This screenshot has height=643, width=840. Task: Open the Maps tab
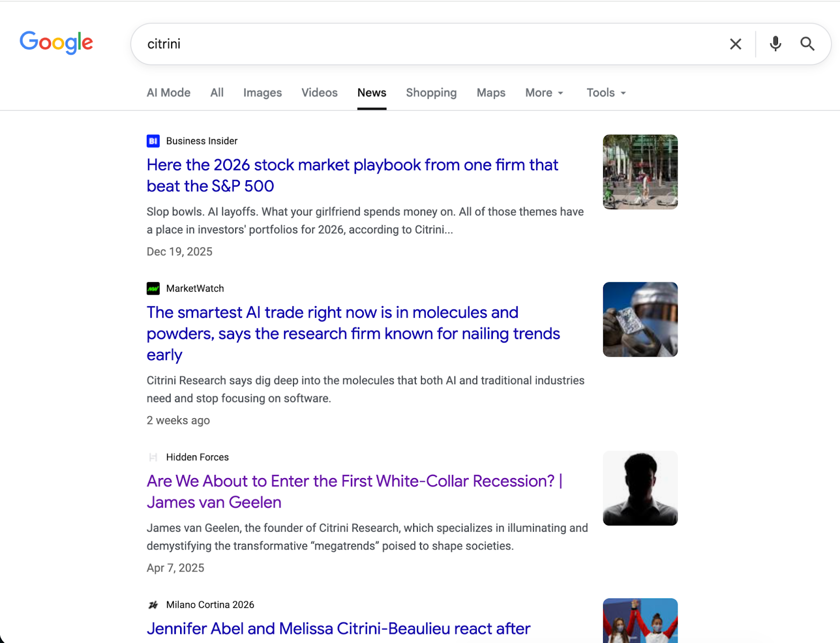tap(491, 93)
